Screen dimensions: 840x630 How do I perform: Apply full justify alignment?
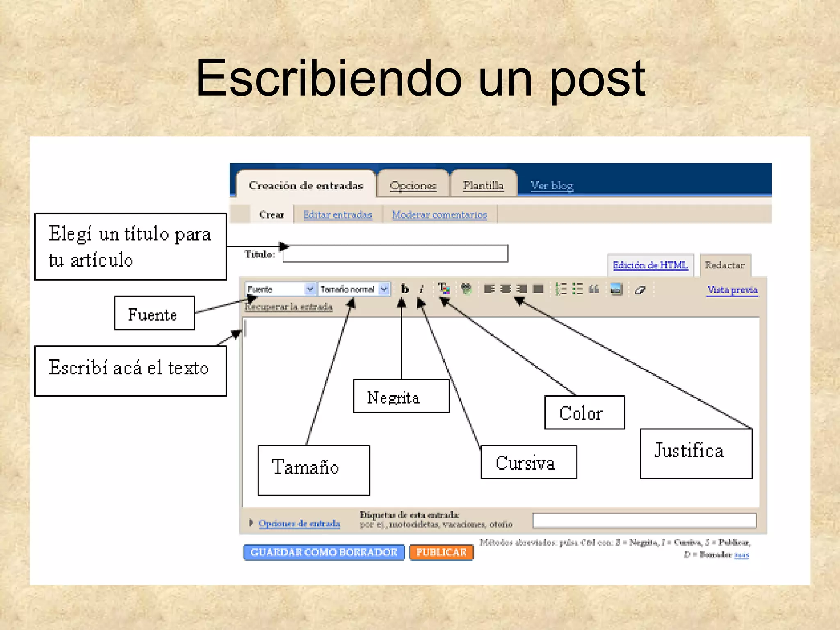pyautogui.click(x=538, y=289)
